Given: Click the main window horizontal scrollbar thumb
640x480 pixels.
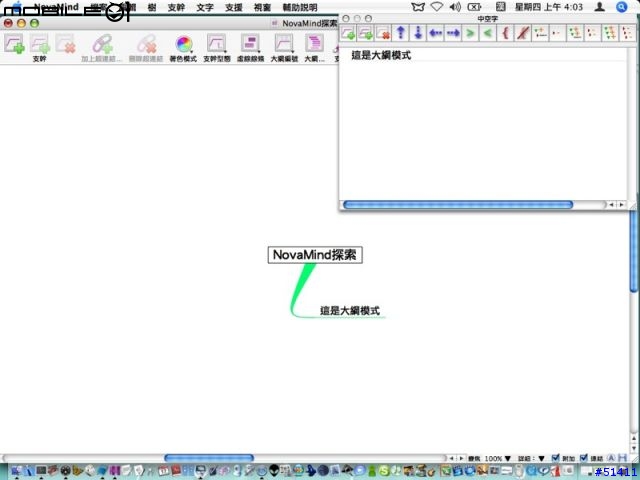Looking at the screenshot, I should point(209,458).
